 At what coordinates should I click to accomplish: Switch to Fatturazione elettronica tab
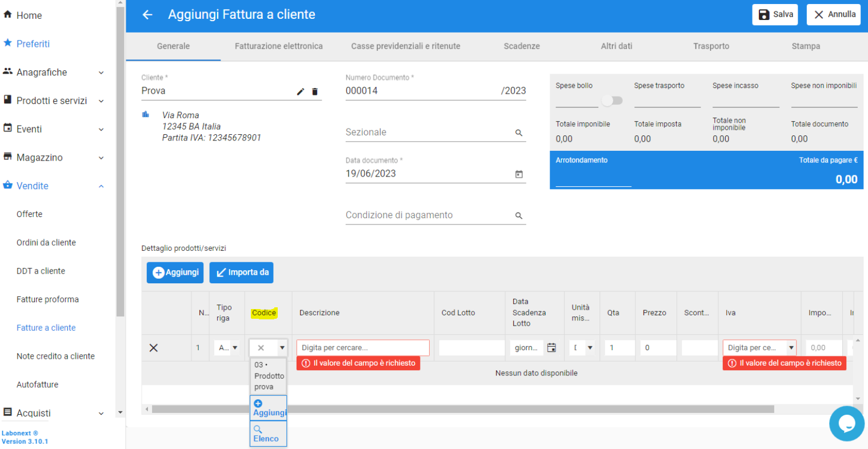[278, 46]
